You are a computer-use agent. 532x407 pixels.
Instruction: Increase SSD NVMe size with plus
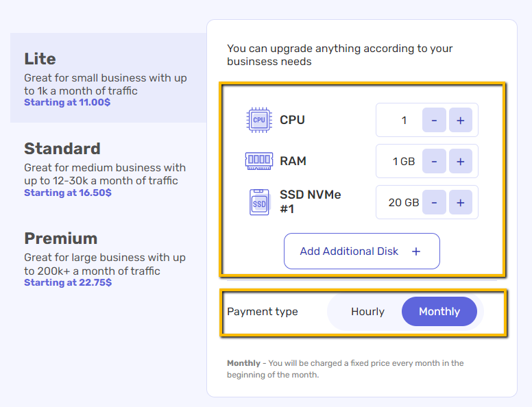(x=461, y=202)
